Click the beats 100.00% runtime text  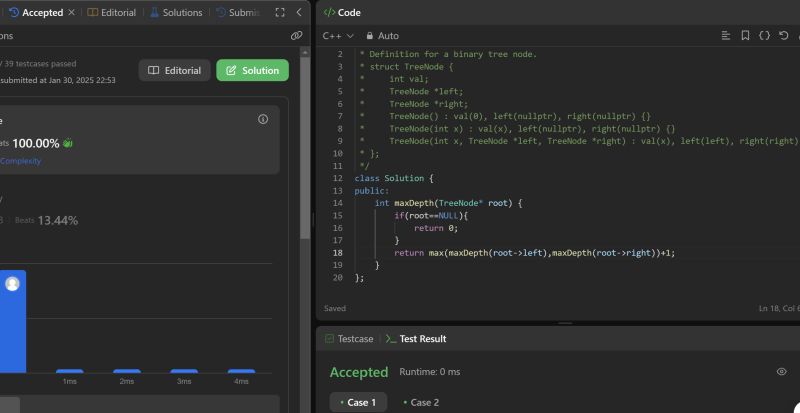click(x=36, y=143)
